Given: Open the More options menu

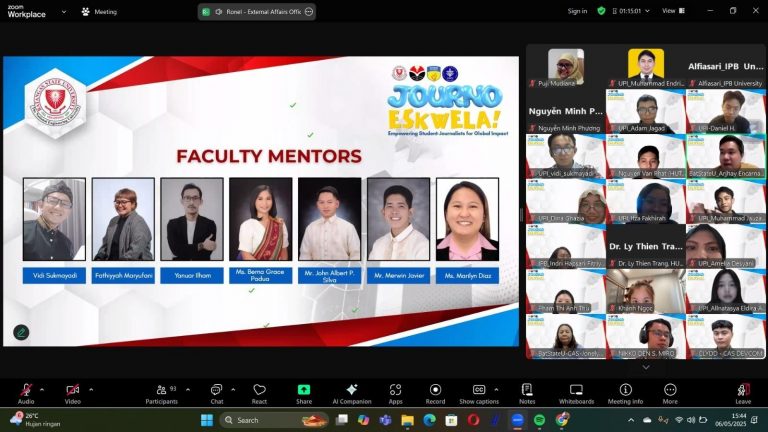Looking at the screenshot, I should (670, 393).
